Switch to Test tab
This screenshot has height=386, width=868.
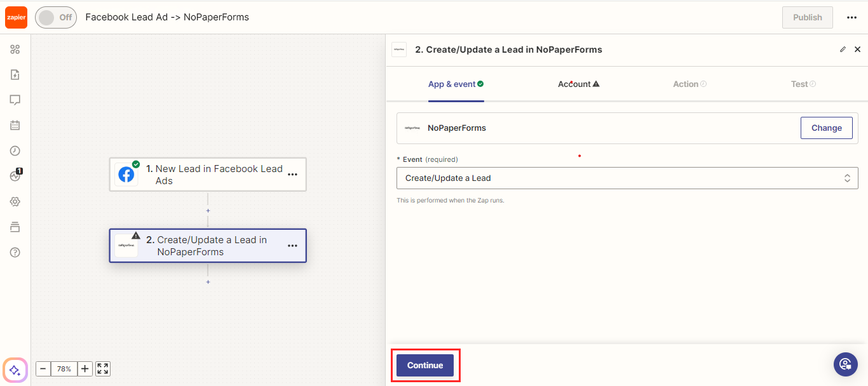coord(803,84)
